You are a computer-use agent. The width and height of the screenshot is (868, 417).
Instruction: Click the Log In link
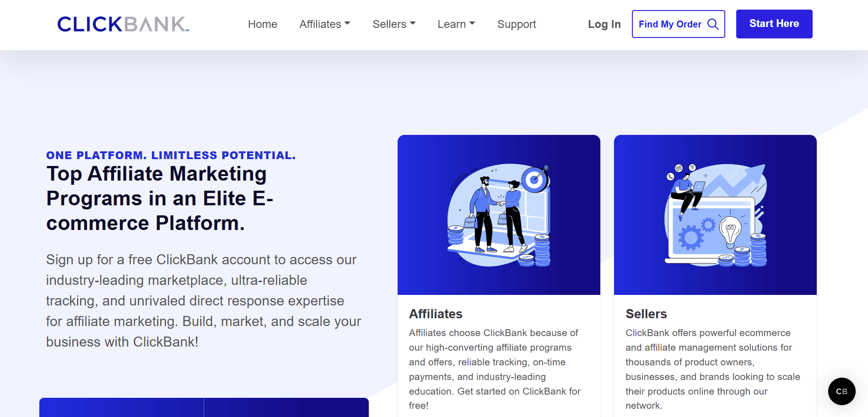pos(604,24)
